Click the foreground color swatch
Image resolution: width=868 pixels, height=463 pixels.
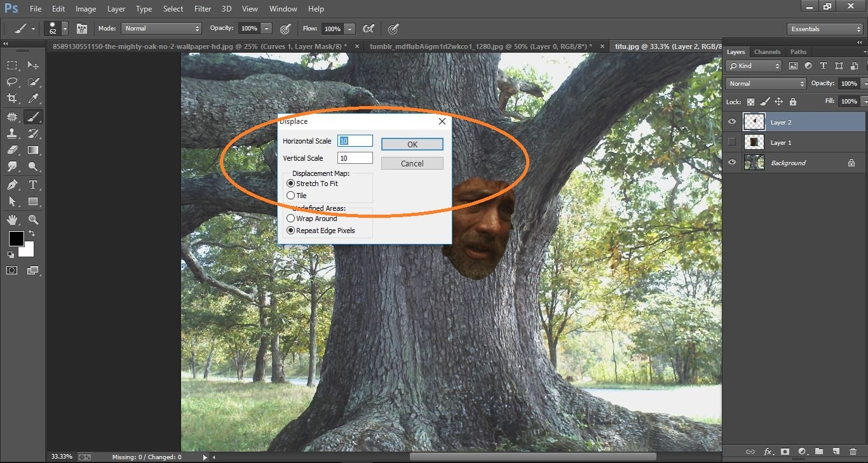click(16, 239)
